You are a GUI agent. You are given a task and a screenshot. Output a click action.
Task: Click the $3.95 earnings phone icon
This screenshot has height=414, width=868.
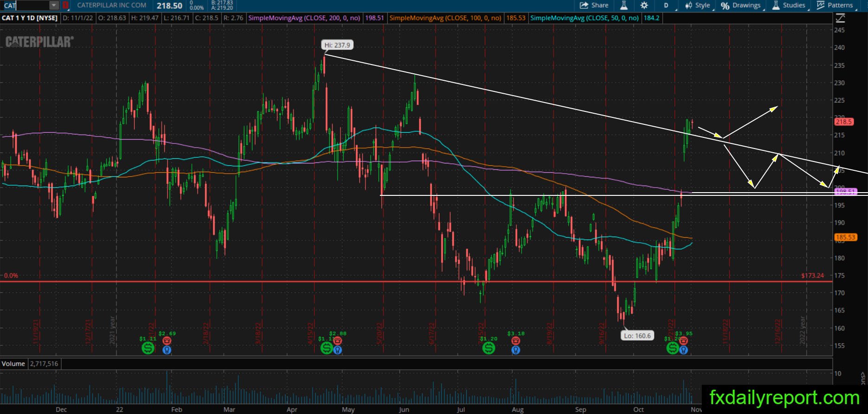[684, 341]
